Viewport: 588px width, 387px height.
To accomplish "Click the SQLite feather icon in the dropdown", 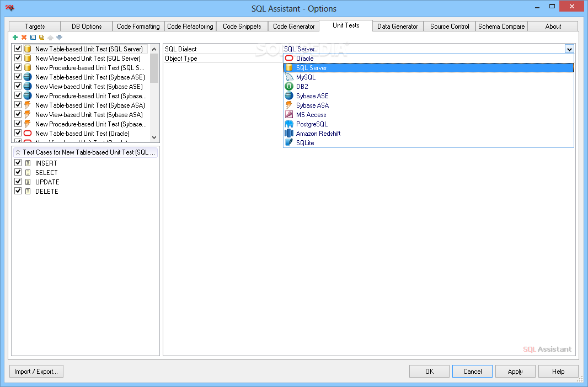I will pyautogui.click(x=288, y=142).
